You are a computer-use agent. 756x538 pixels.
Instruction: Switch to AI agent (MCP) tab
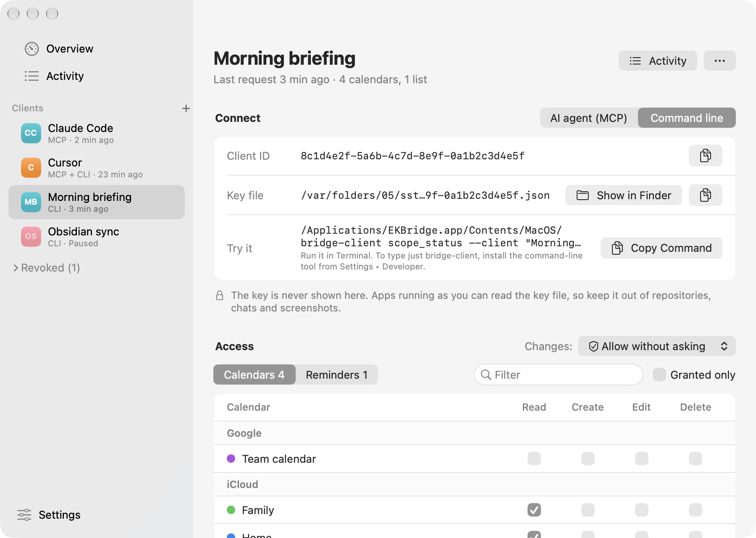(x=589, y=118)
